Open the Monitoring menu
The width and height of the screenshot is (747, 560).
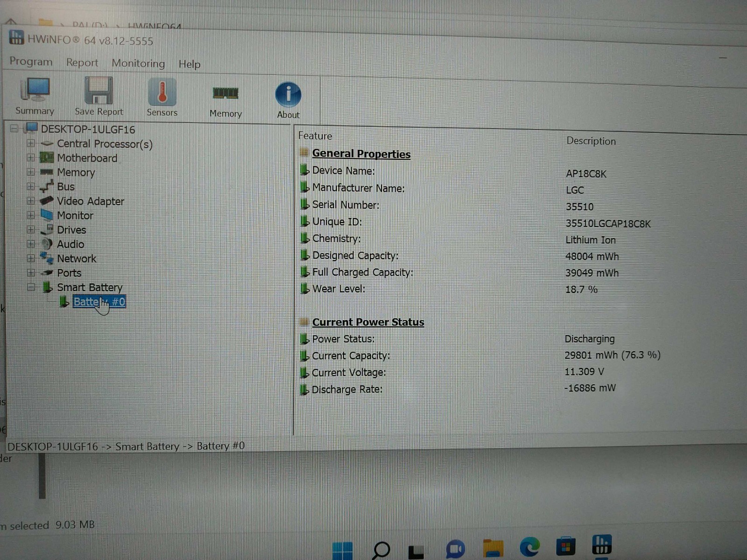click(138, 63)
